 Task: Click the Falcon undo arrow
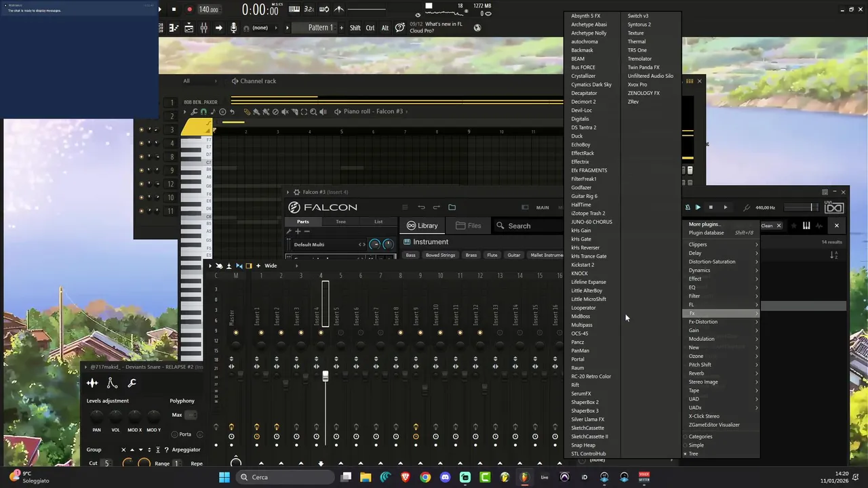(x=421, y=207)
